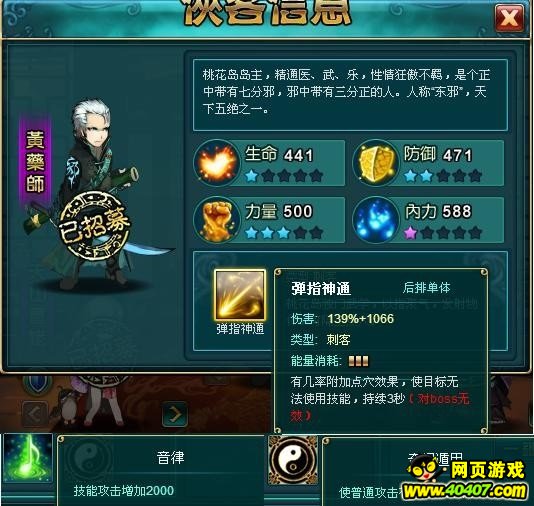
Task: Click the 生命 flaming heart icon
Action: point(217,163)
